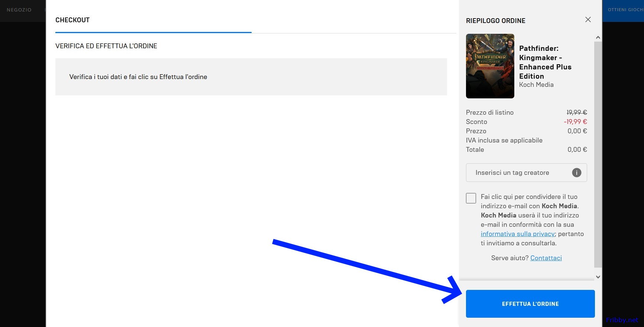Click the scrollbar up arrow
644x327 pixels.
[x=598, y=37]
